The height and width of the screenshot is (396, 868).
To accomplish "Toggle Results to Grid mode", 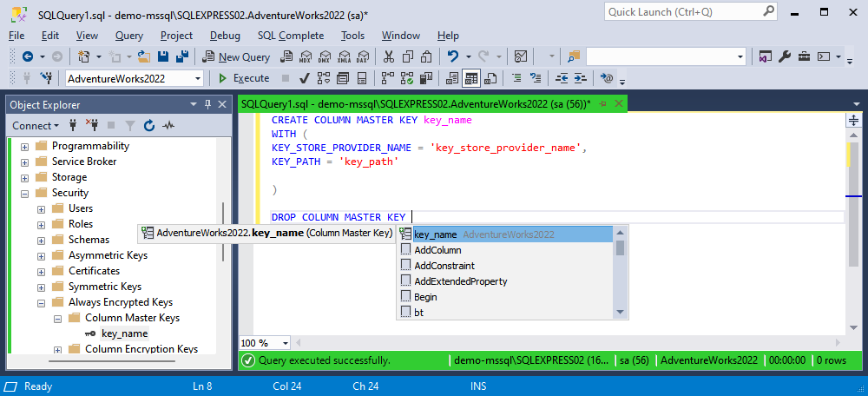I will click(x=471, y=78).
